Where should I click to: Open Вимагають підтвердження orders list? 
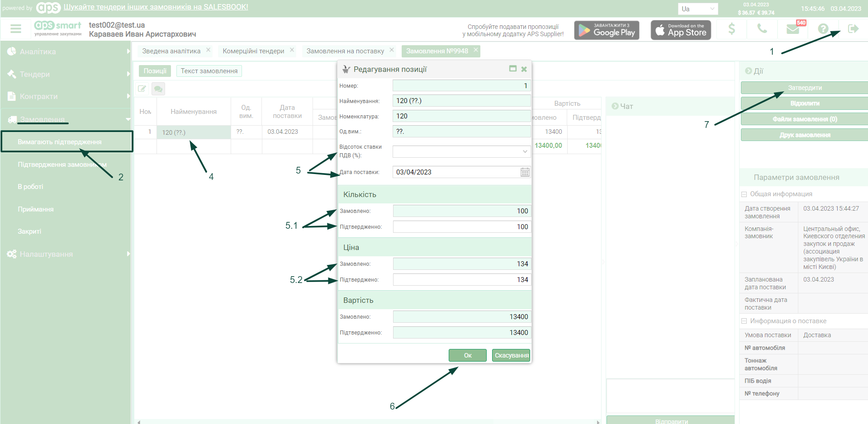[66, 142]
